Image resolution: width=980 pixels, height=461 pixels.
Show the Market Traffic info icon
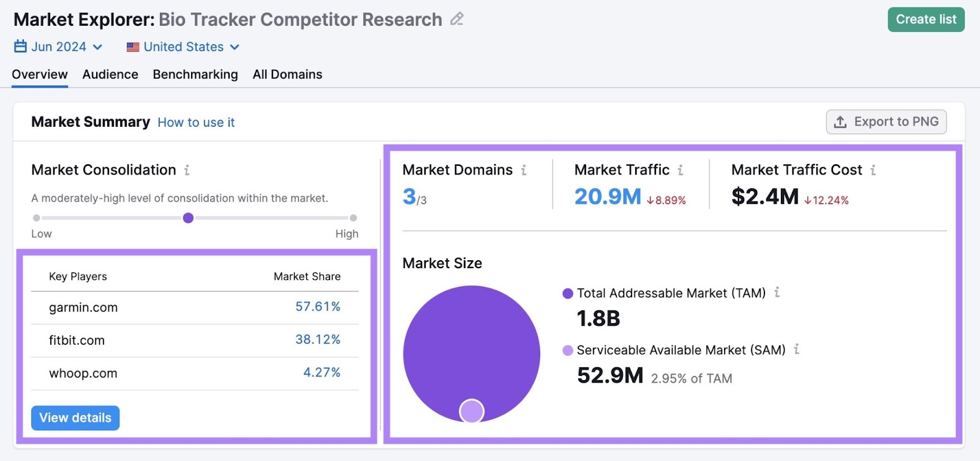pyautogui.click(x=680, y=170)
